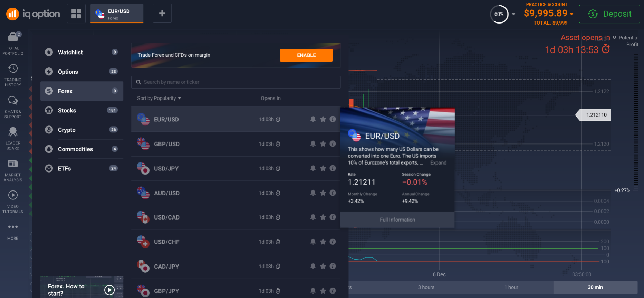Image resolution: width=644 pixels, height=298 pixels.
Task: Open Market Analysis news icon
Action: click(13, 164)
